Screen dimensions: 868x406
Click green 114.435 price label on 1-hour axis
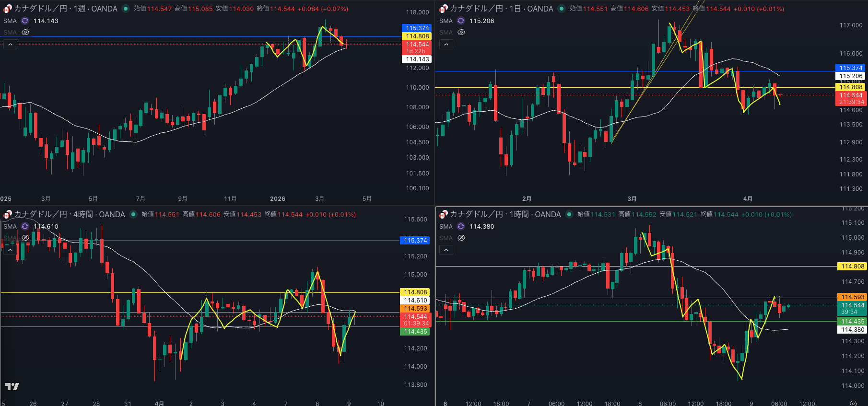coord(852,321)
